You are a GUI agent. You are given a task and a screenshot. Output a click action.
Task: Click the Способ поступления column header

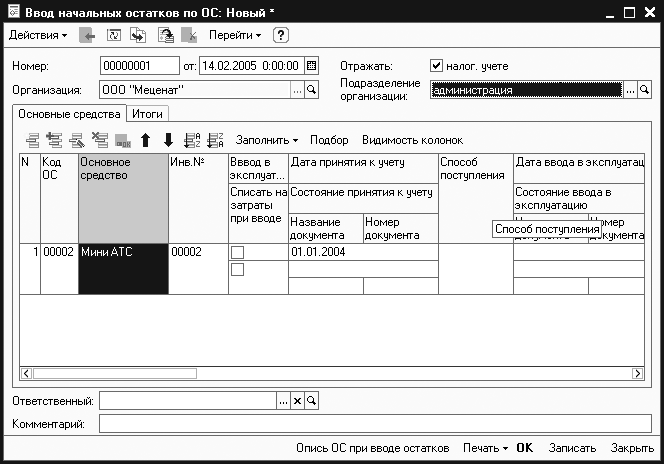pyautogui.click(x=476, y=198)
